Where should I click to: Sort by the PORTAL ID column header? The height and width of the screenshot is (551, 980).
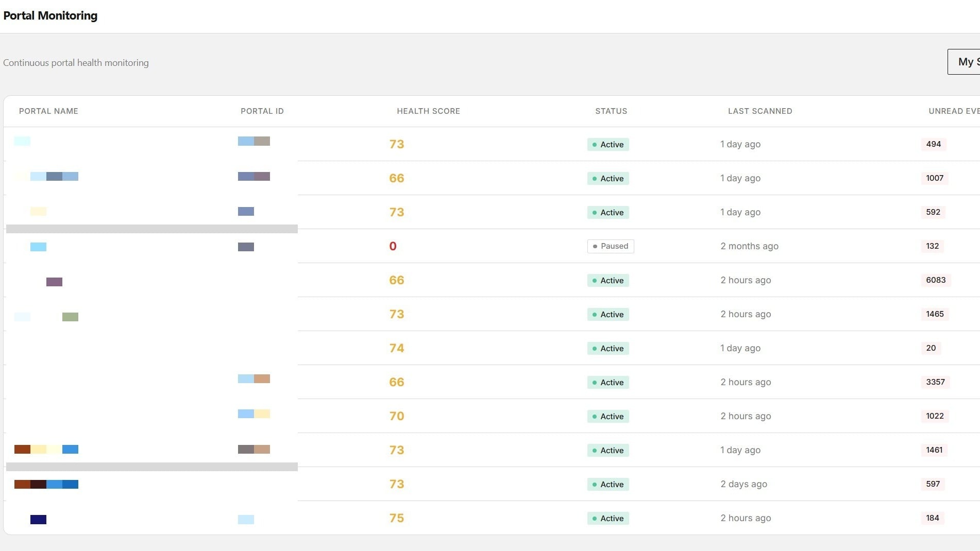(262, 111)
